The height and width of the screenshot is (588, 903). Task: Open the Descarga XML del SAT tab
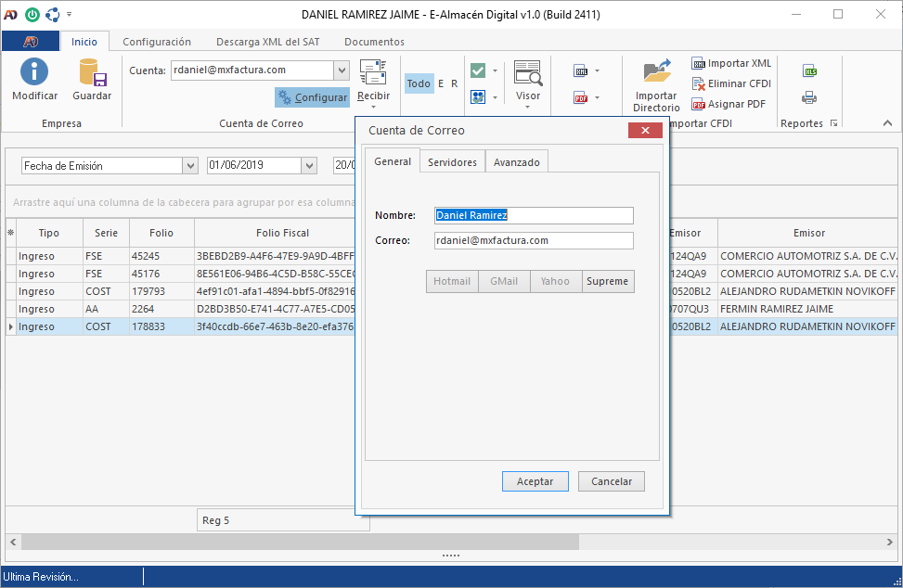click(x=267, y=42)
